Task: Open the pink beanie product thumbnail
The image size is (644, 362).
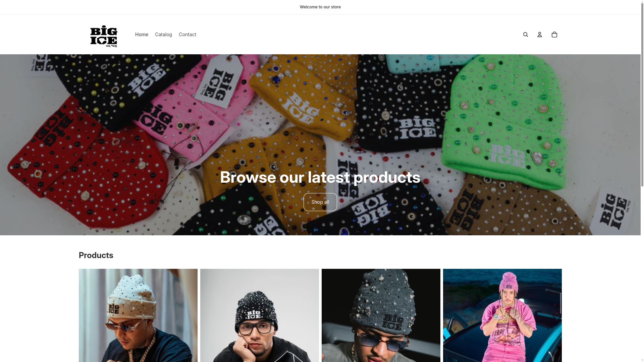Action: [x=502, y=315]
